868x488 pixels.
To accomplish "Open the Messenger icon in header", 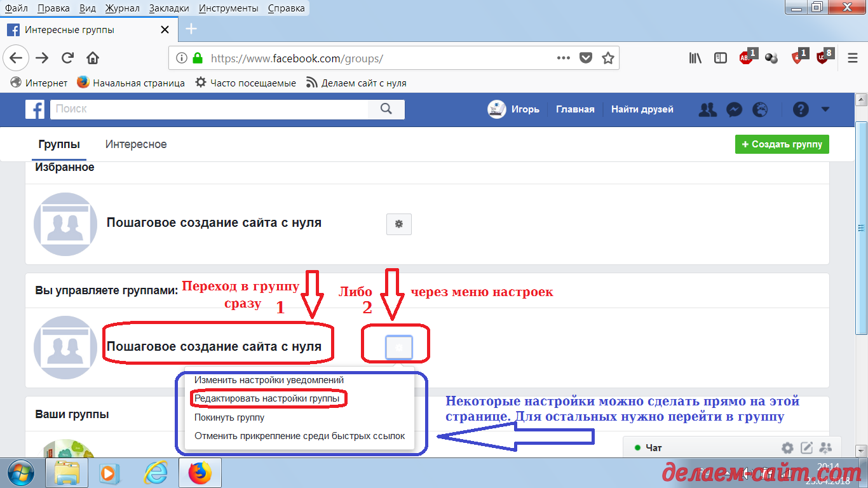I will (x=733, y=109).
